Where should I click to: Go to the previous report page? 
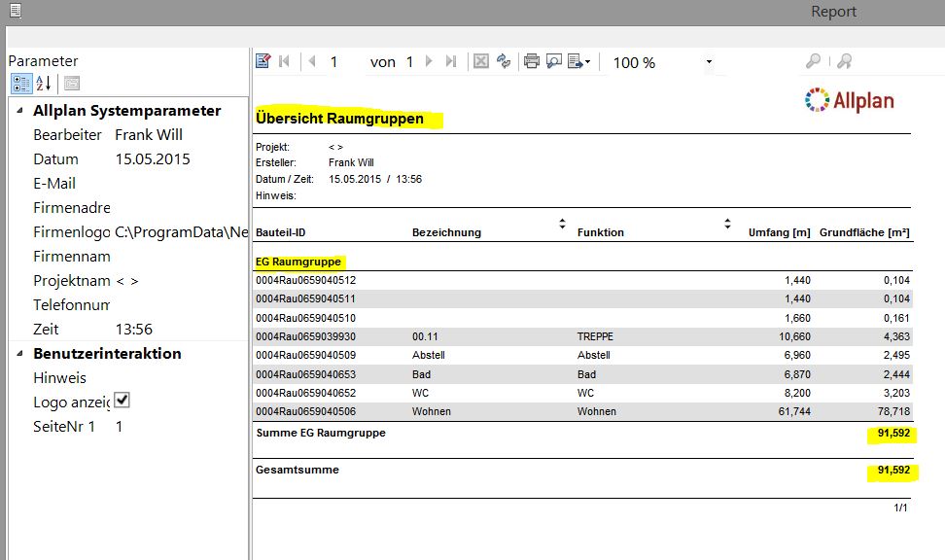click(311, 61)
